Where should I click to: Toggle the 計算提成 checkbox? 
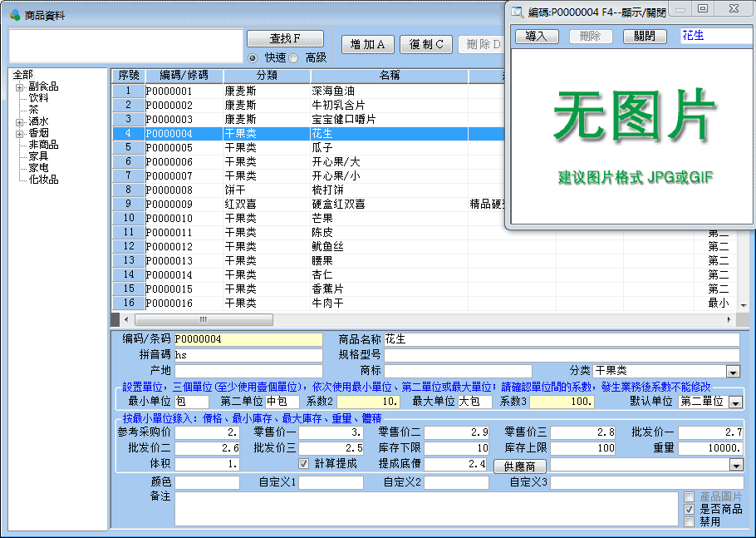tap(304, 463)
